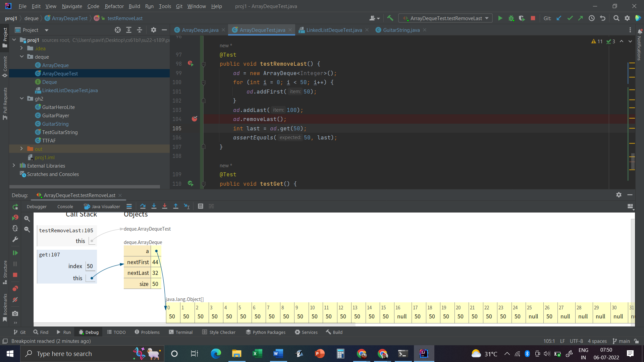
Task: Toggle the breakpoint on line 104
Action: pyautogui.click(x=195, y=119)
